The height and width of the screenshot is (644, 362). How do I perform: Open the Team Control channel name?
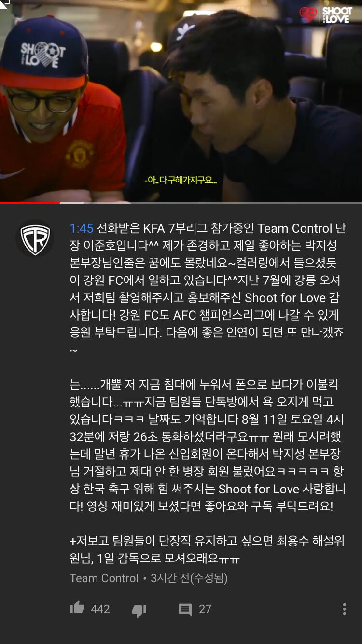[104, 578]
